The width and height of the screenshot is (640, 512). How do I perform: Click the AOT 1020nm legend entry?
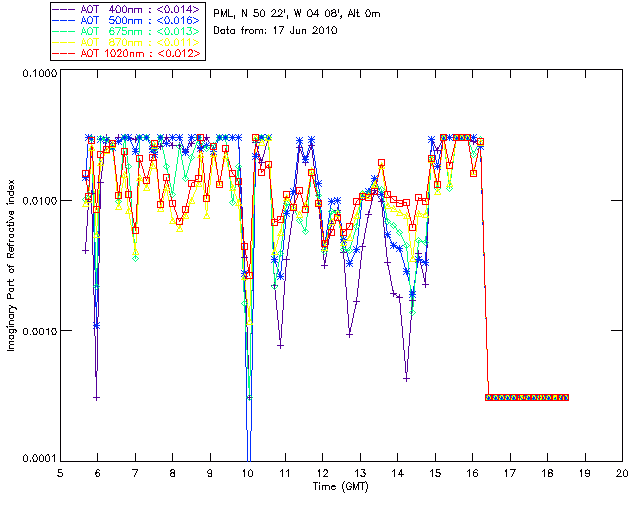(127, 53)
